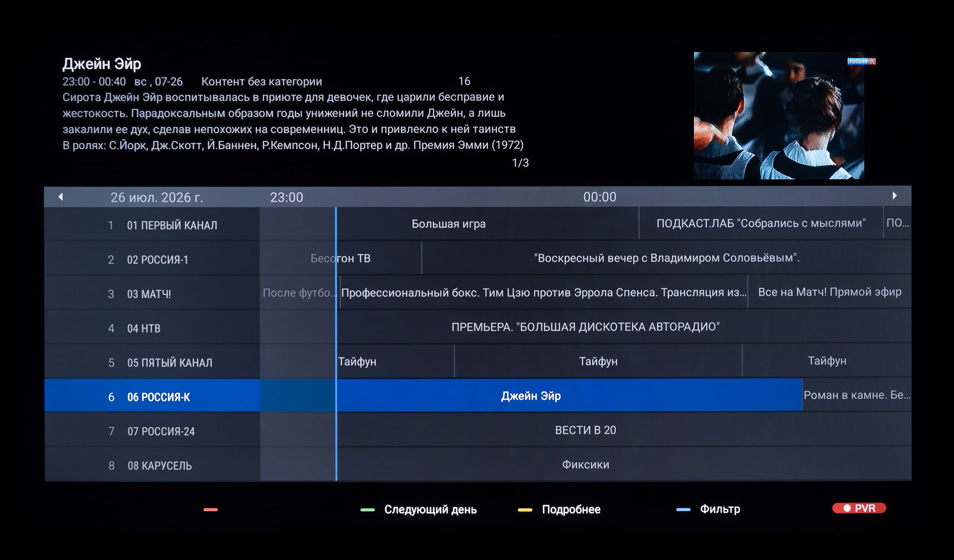The width and height of the screenshot is (954, 560).
Task: Click the page indicator 1/3
Action: [x=520, y=163]
